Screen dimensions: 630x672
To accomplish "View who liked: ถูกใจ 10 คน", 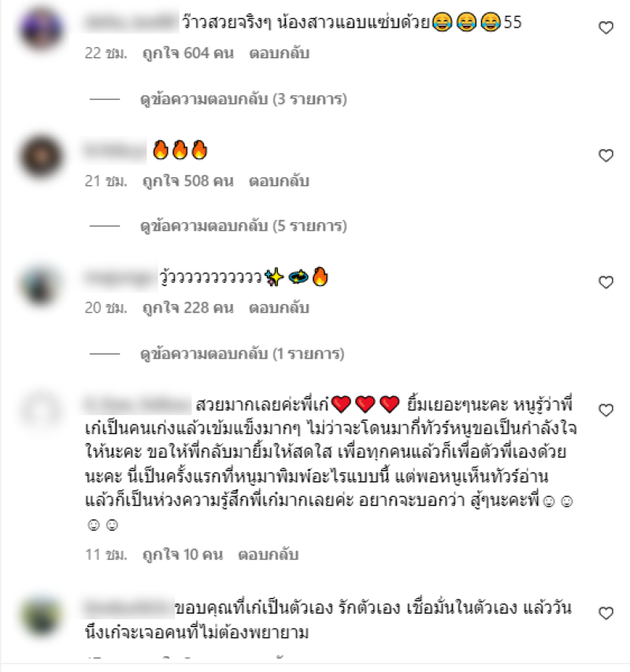I will 183,555.
